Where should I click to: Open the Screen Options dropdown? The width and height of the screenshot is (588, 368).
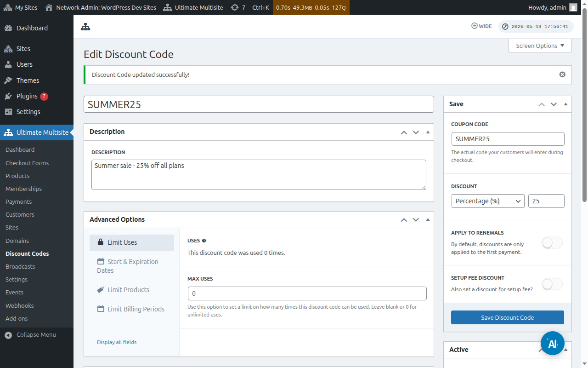coord(540,46)
